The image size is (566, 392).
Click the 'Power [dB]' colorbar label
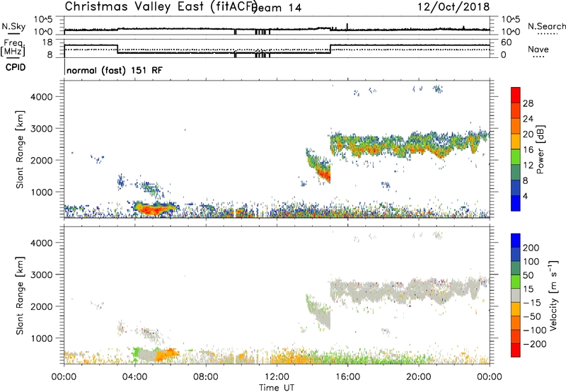click(x=540, y=150)
